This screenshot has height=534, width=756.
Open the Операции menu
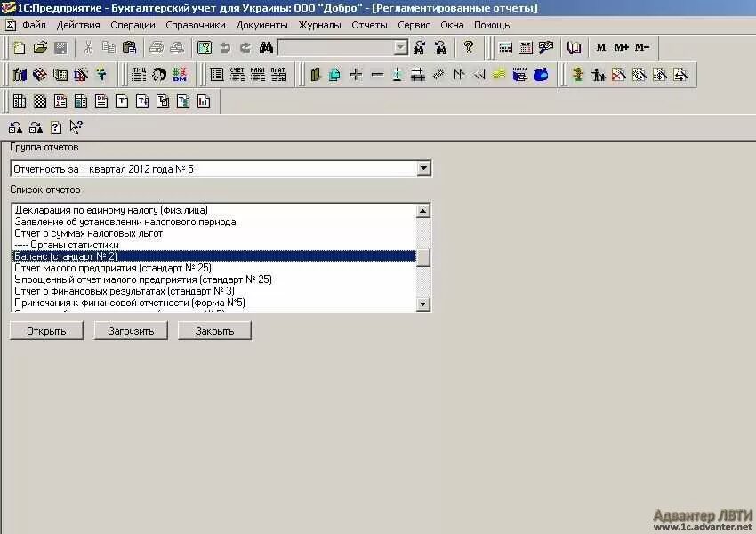[133, 25]
